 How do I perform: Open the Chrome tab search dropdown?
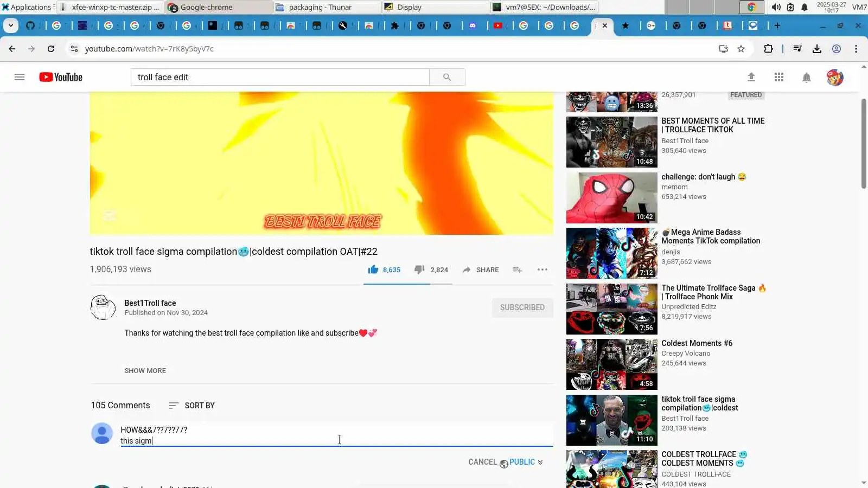pos(11,25)
